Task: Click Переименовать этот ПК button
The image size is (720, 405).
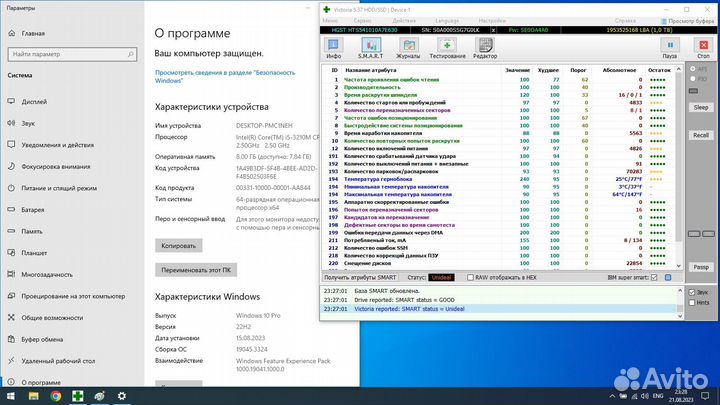Action: [x=196, y=270]
